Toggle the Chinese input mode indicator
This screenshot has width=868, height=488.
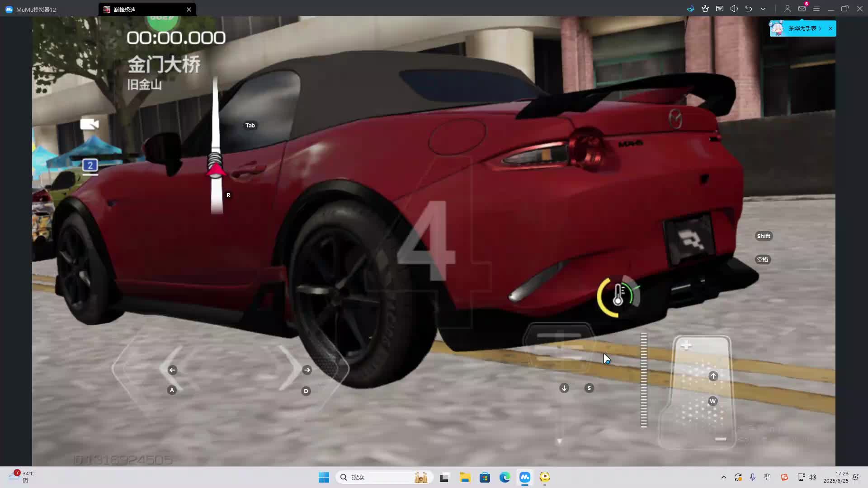coord(767,477)
